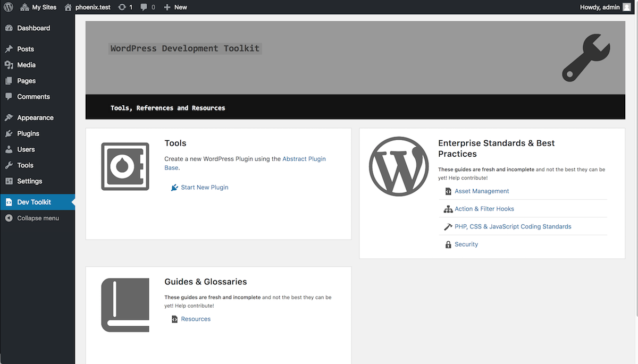Click the Collapse menu arrow icon
The height and width of the screenshot is (364, 638).
click(x=9, y=218)
